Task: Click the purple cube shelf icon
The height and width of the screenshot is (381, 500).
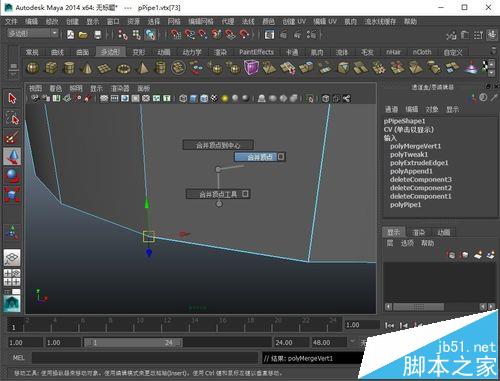Action: (x=251, y=67)
